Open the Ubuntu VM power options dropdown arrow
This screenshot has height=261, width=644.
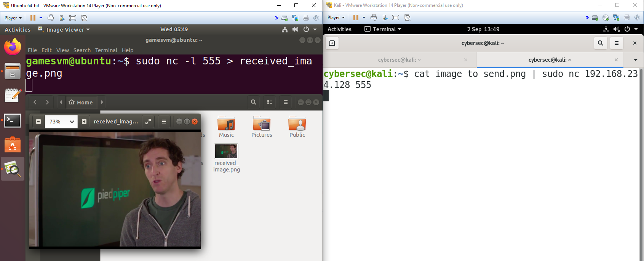[41, 18]
